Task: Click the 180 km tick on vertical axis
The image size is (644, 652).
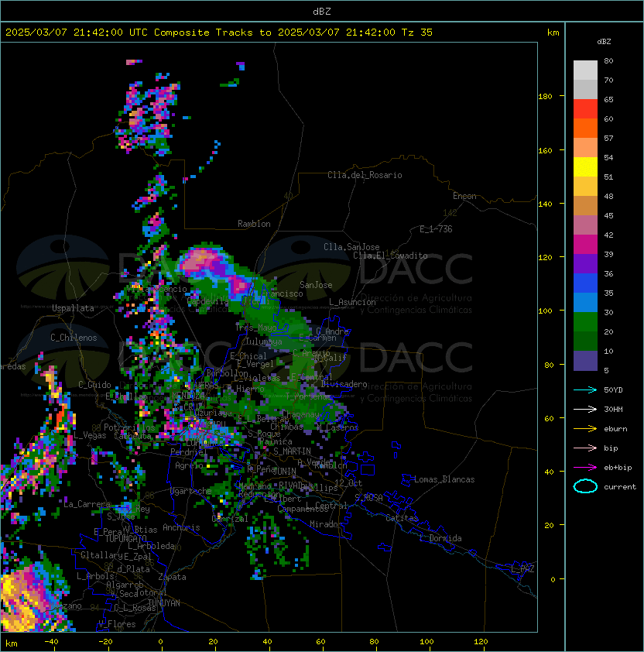Action: point(545,97)
